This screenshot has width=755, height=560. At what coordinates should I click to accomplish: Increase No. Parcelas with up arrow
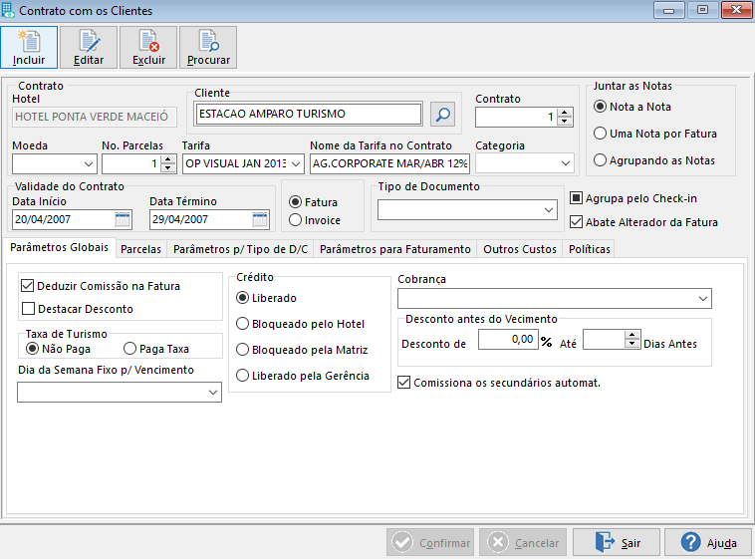point(168,159)
